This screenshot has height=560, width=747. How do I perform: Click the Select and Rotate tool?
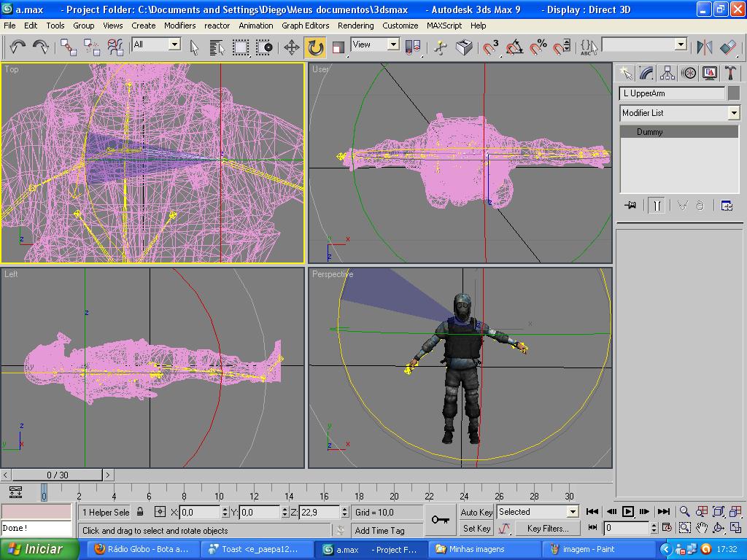click(315, 47)
